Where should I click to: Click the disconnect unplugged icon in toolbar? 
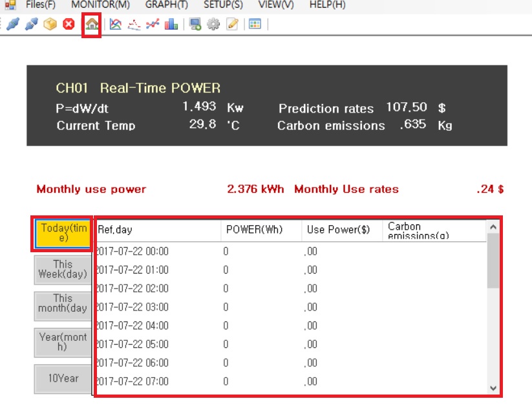point(32,24)
